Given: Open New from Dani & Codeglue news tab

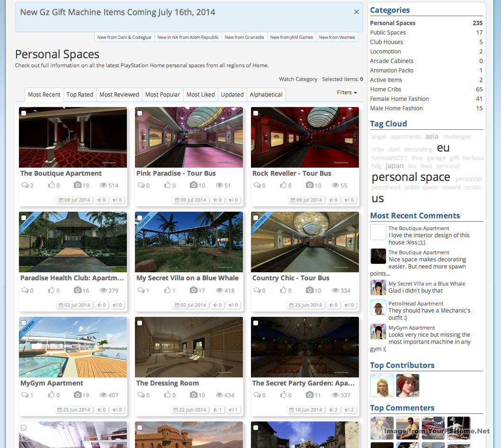Looking at the screenshot, I should [x=124, y=37].
